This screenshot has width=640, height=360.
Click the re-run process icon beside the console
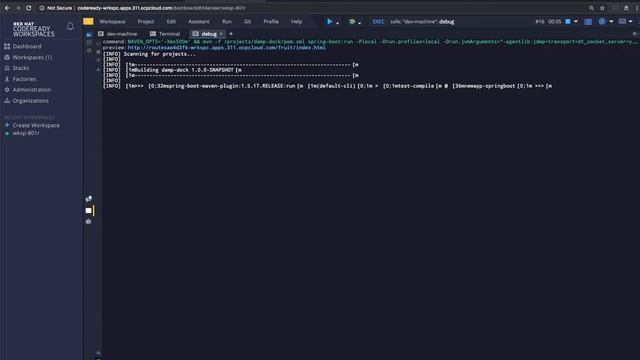point(98,43)
